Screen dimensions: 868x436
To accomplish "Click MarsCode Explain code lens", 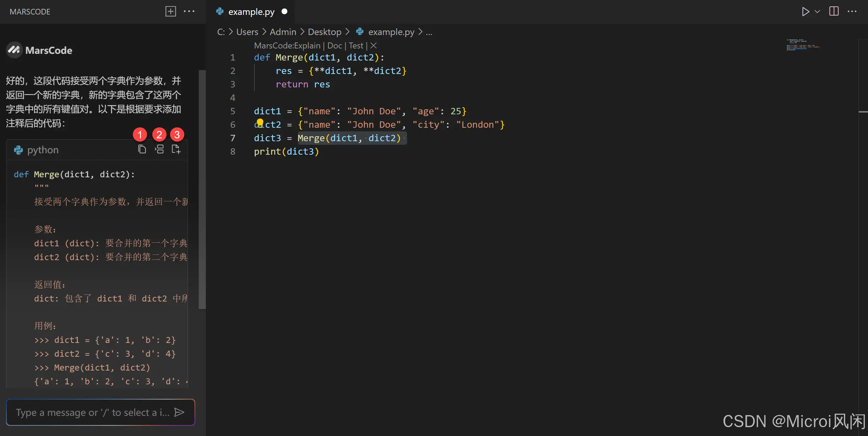I will [x=287, y=46].
